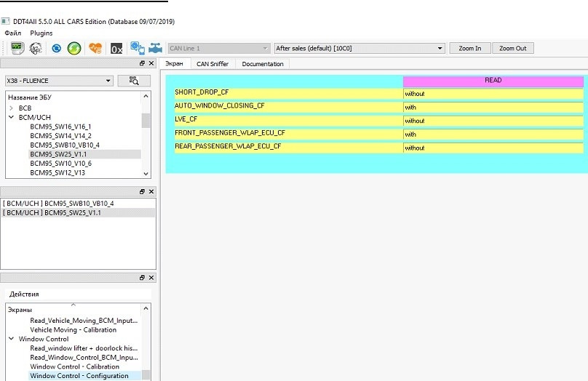The image size is (588, 381).
Task: Click the orange heart diagnostics icon
Action: (x=95, y=48)
